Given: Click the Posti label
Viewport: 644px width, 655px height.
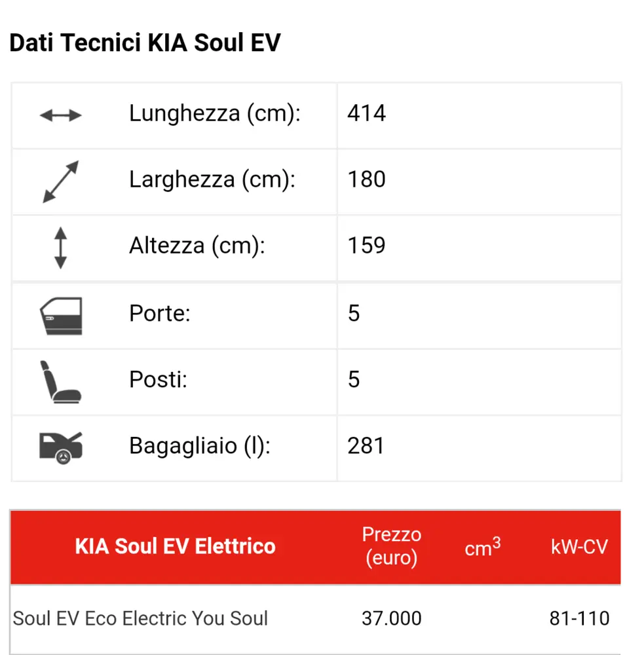Looking at the screenshot, I should point(158,379).
